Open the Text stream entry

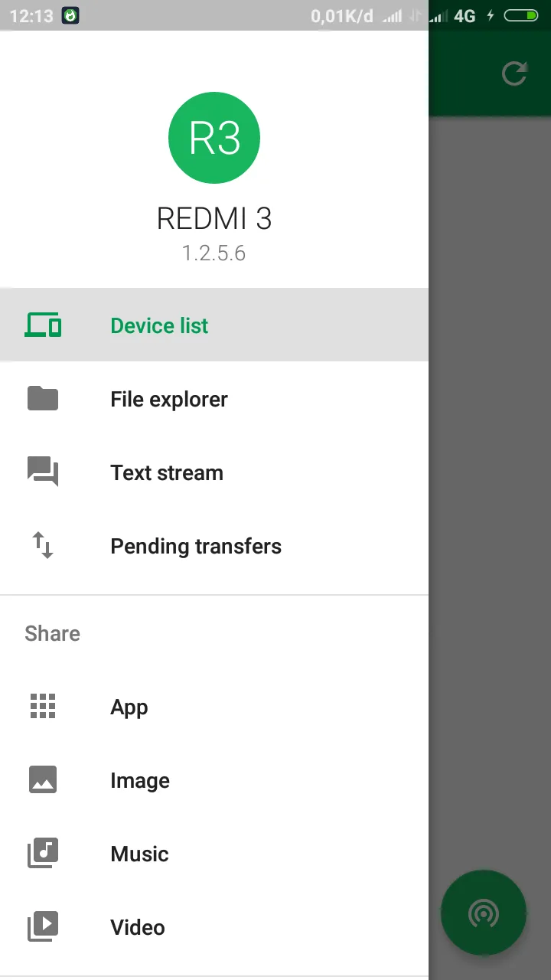[x=214, y=472]
